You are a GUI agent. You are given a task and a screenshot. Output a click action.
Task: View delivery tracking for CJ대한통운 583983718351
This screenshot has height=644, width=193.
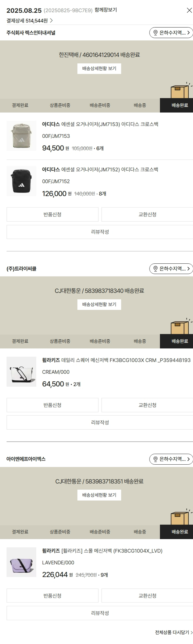click(x=99, y=495)
